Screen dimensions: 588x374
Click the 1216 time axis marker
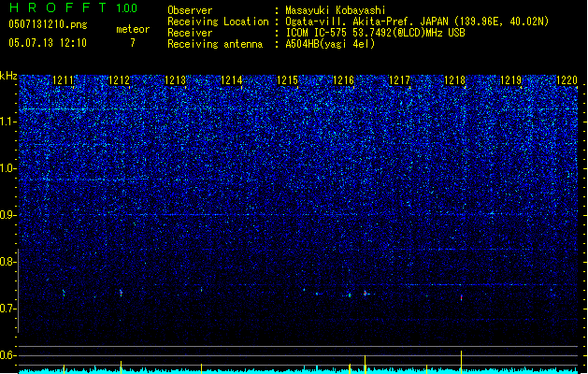[343, 80]
